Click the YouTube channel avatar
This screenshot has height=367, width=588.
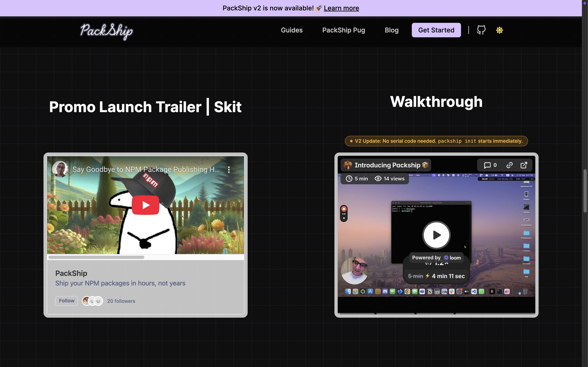pyautogui.click(x=60, y=169)
